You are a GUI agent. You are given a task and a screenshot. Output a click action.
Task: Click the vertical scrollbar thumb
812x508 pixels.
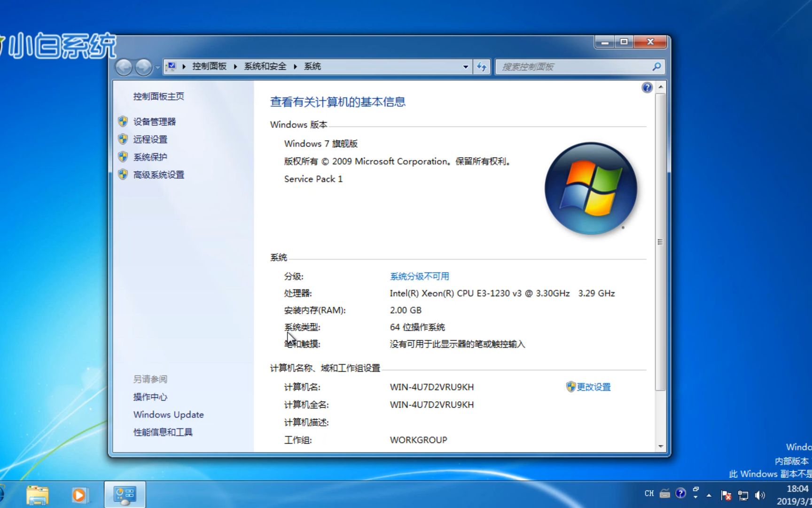[661, 242]
